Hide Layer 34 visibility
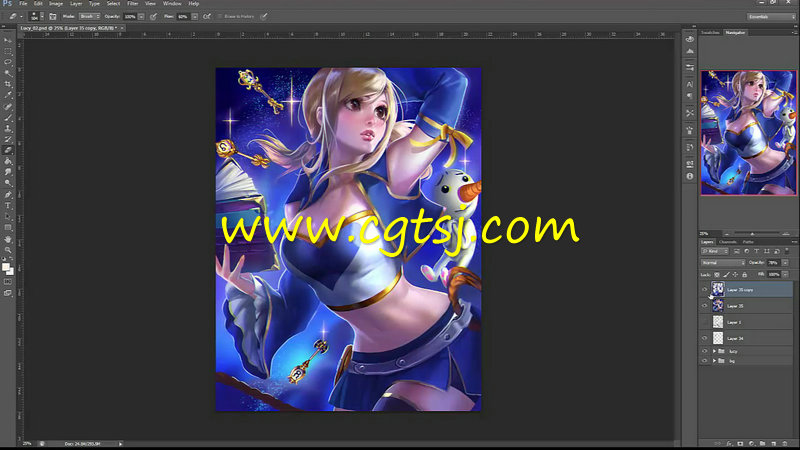 [705, 338]
